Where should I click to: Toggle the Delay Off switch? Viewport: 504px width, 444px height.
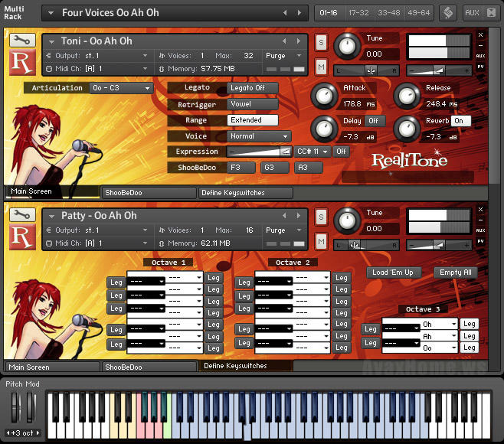pos(375,121)
